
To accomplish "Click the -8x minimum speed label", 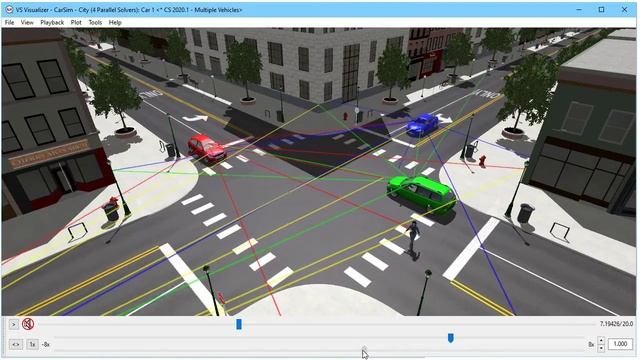I will coord(46,344).
